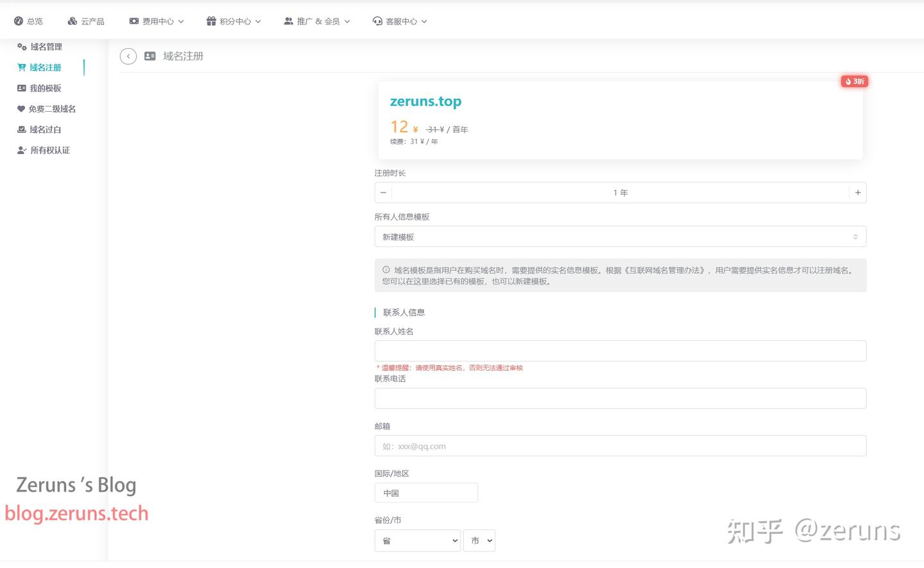This screenshot has height=568, width=924.
Task: Open 总览 in the top navigation
Action: 28,21
